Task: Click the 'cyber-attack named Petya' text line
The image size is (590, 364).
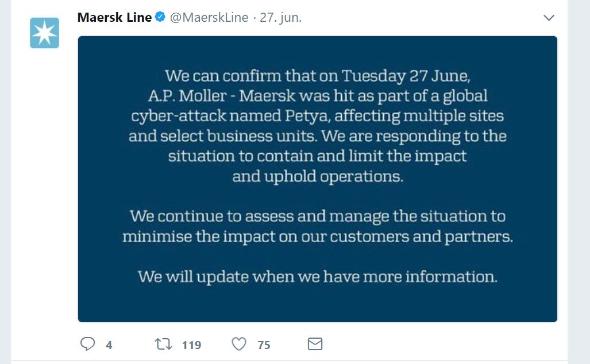Action: pos(317,116)
